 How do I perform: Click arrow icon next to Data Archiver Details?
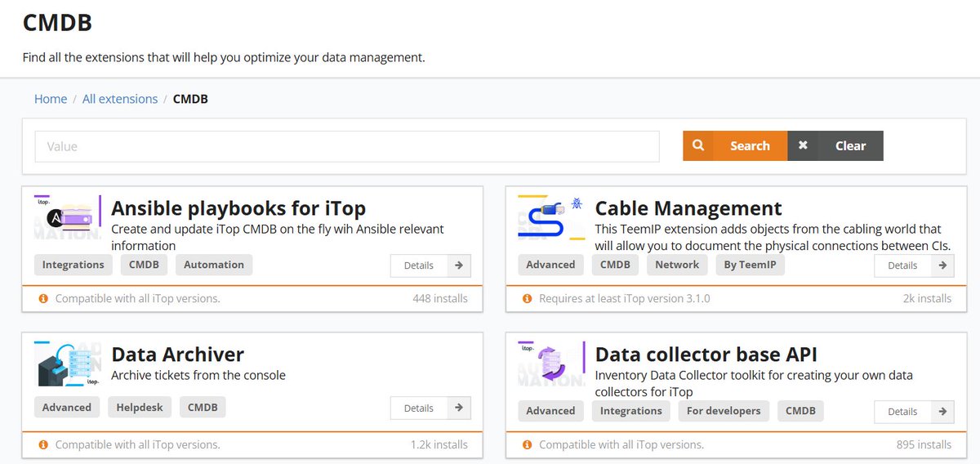(x=459, y=408)
